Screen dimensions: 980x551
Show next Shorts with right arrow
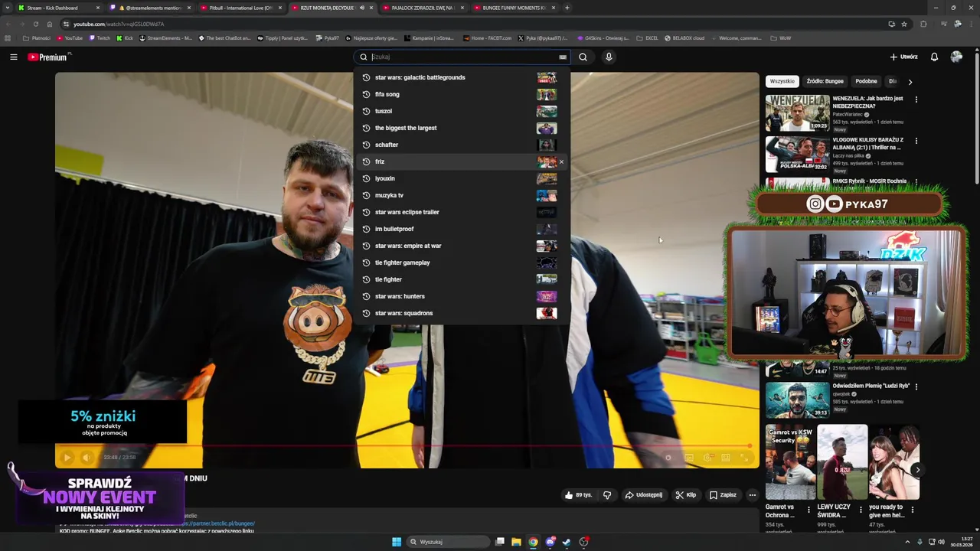916,470
